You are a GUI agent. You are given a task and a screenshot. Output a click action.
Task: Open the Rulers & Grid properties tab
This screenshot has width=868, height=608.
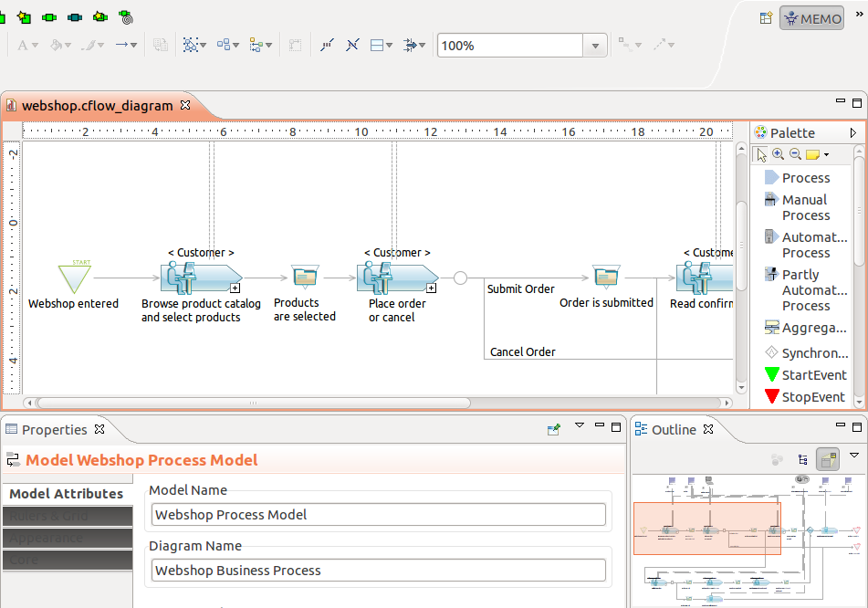[x=68, y=516]
